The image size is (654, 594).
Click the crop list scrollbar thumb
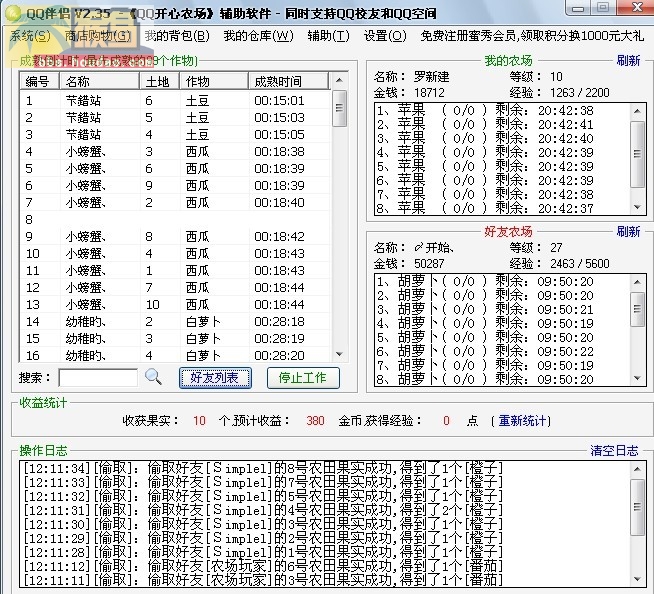click(340, 108)
